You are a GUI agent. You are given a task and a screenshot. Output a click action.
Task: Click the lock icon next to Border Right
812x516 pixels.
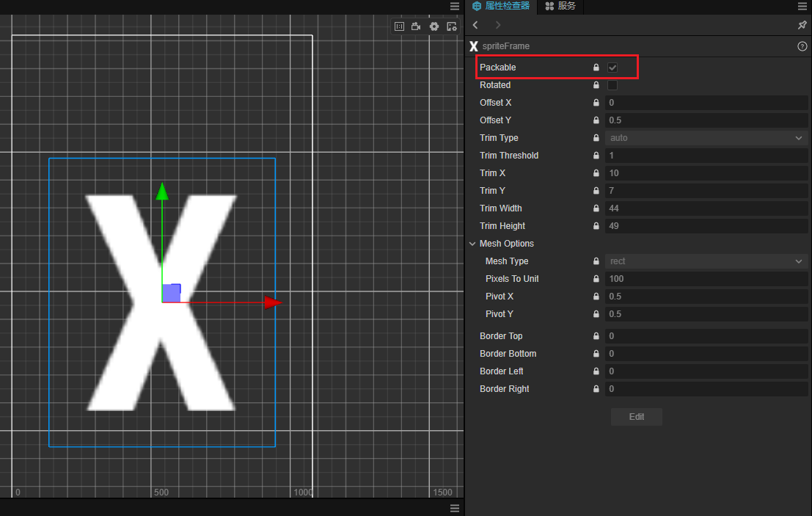pos(596,388)
